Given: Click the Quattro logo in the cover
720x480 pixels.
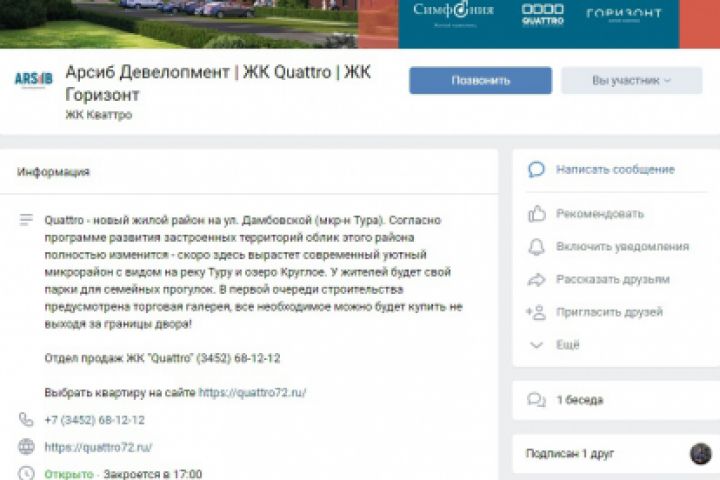Looking at the screenshot, I should pyautogui.click(x=543, y=14).
